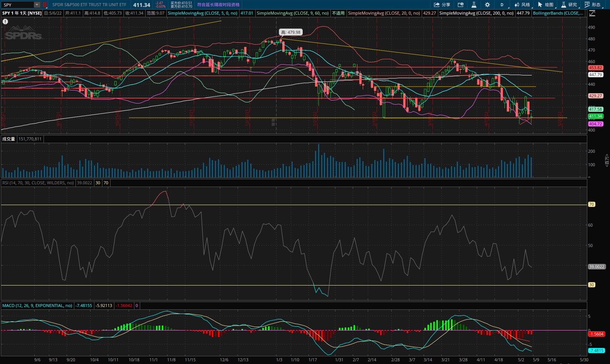Click the RSI 70 overbought axis label
Image resolution: width=610 pixels, height=364 pixels.
592,204
